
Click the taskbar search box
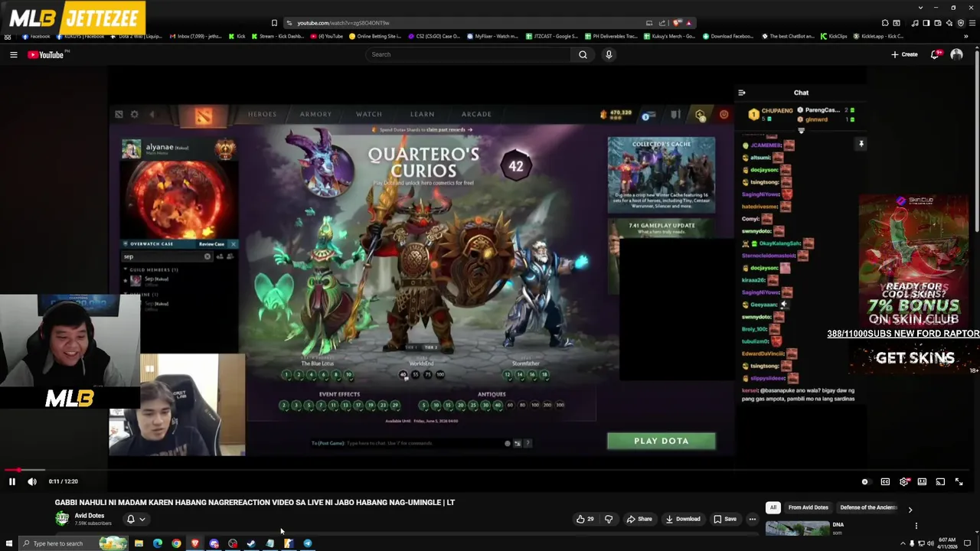pyautogui.click(x=74, y=543)
